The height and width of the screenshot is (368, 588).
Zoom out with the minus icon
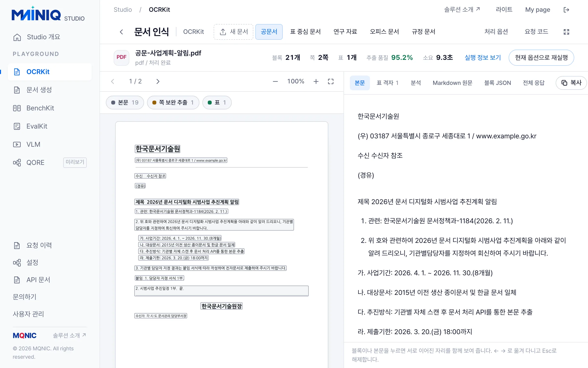(x=275, y=81)
